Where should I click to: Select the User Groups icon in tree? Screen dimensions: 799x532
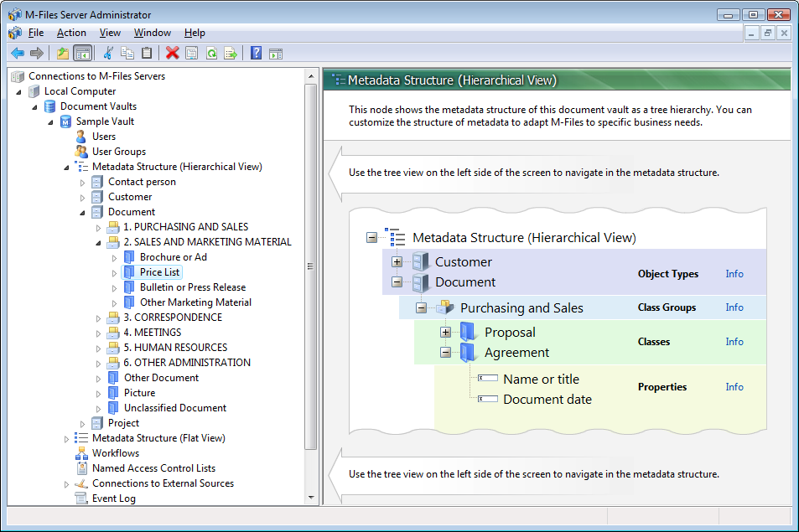pos(81,151)
